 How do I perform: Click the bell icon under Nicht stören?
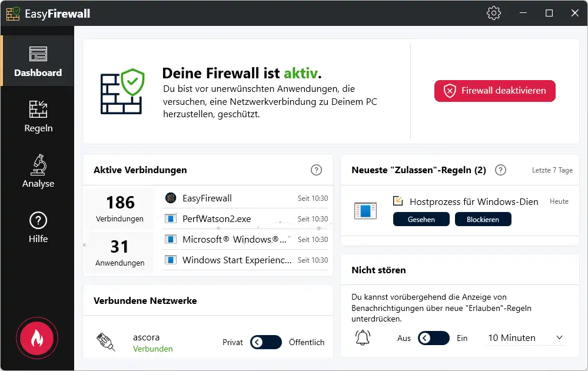click(x=363, y=337)
